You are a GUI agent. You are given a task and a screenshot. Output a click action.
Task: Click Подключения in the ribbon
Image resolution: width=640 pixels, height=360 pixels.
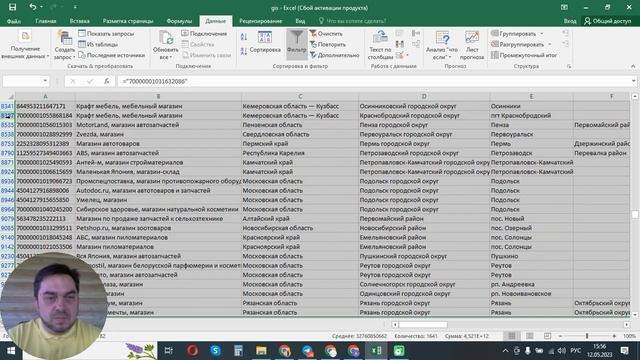pos(204,33)
